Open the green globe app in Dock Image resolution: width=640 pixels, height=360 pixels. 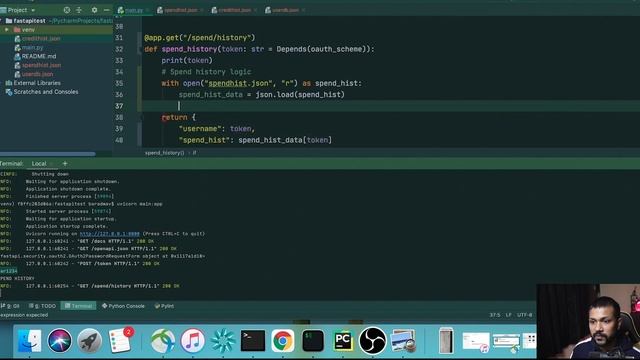162,340
